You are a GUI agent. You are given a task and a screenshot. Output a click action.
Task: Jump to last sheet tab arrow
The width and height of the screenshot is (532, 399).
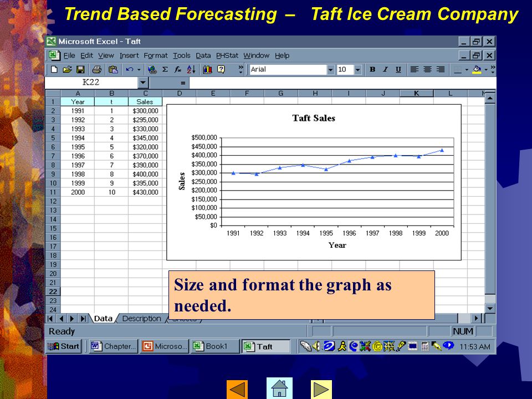pyautogui.click(x=83, y=319)
